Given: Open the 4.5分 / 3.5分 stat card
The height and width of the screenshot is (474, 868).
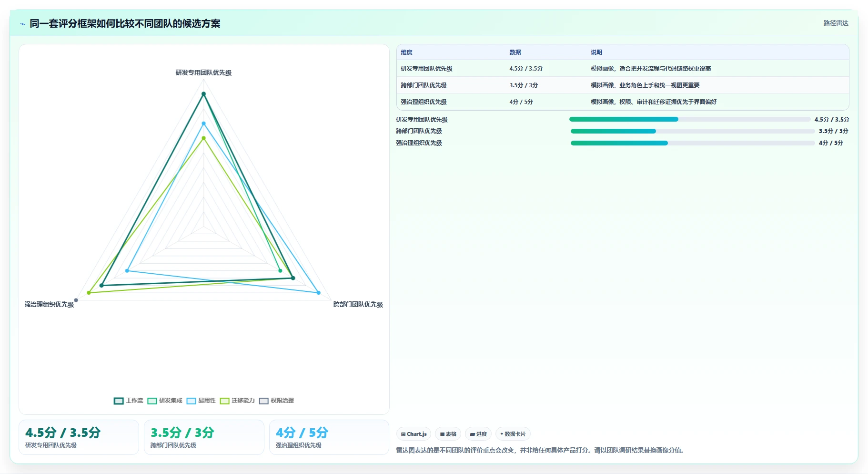Looking at the screenshot, I should (x=79, y=437).
